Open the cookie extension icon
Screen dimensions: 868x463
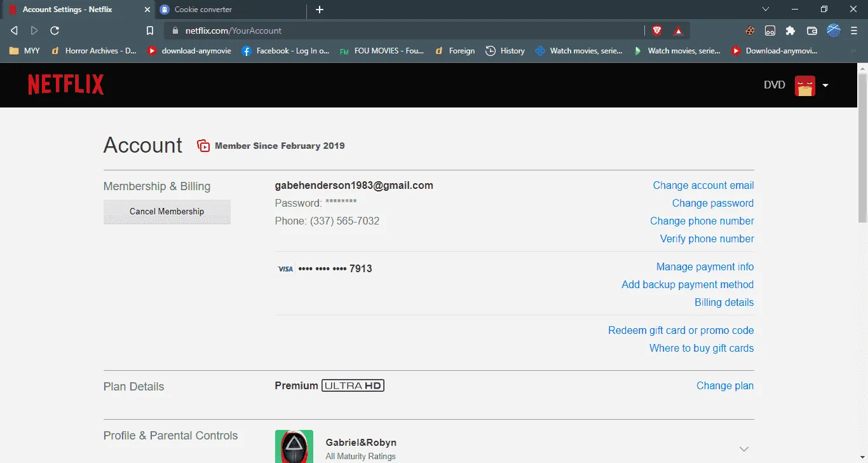click(750, 31)
